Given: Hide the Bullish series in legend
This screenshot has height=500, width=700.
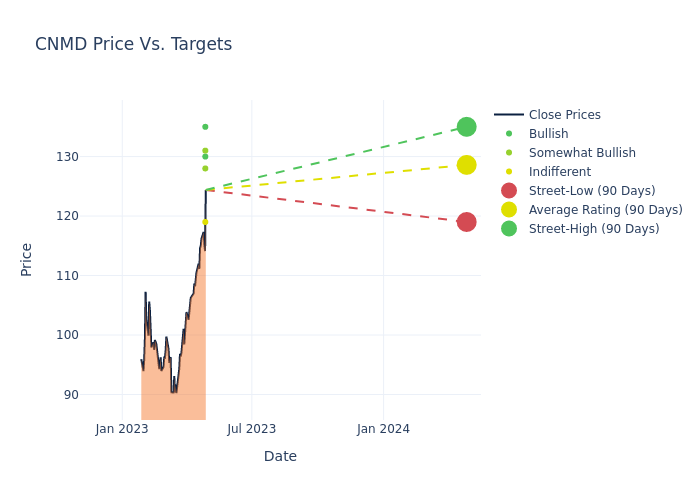Looking at the screenshot, I should 548,134.
